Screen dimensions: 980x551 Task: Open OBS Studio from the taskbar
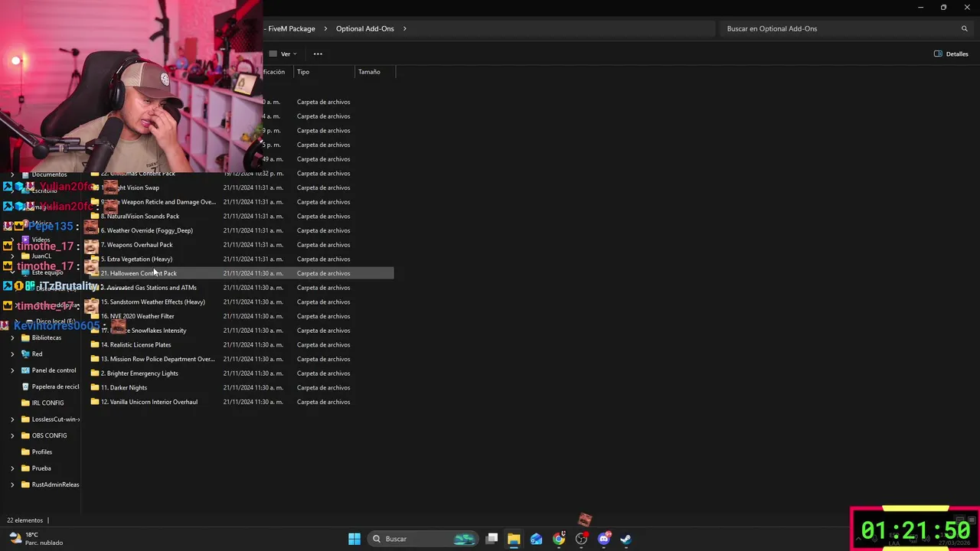(581, 539)
